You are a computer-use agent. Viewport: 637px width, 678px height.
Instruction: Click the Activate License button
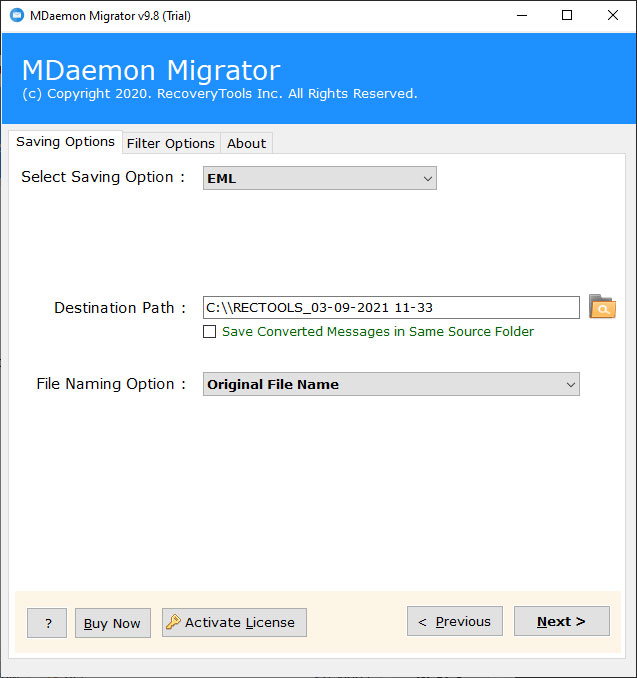coord(234,623)
